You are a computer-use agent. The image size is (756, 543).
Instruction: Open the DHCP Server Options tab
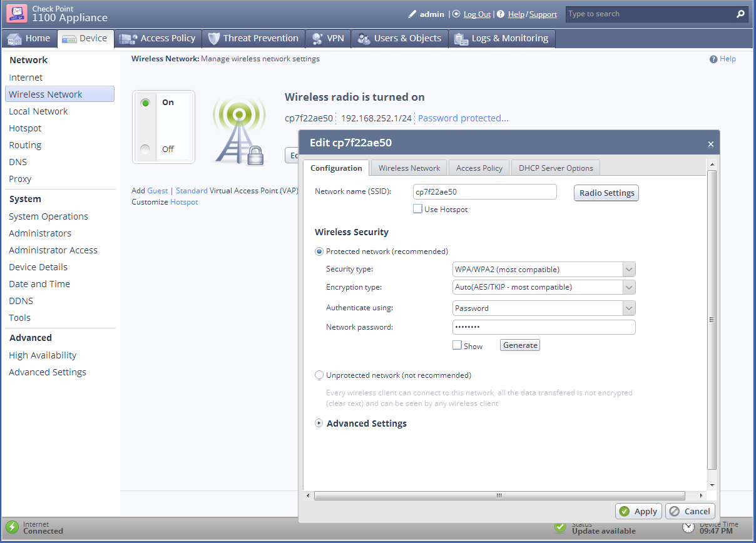pyautogui.click(x=556, y=168)
